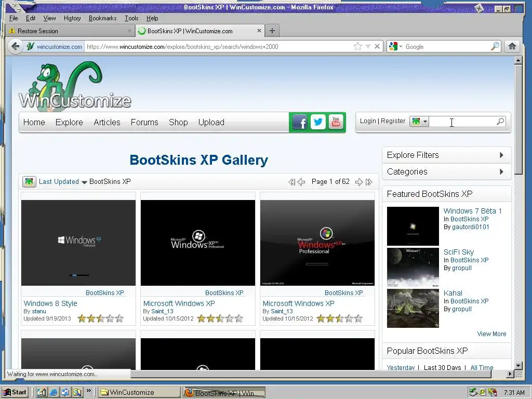
Task: Select Last 30 Days popular filter
Action: (442, 367)
